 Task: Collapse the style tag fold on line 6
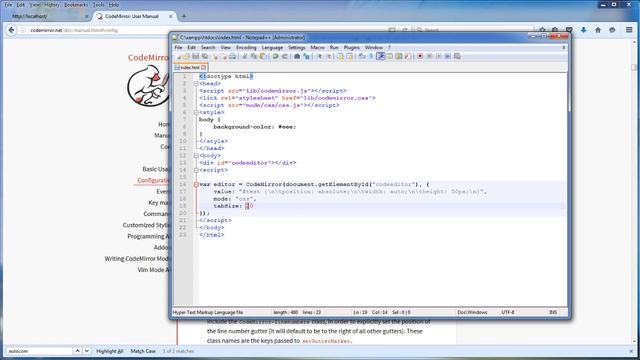coord(196,112)
